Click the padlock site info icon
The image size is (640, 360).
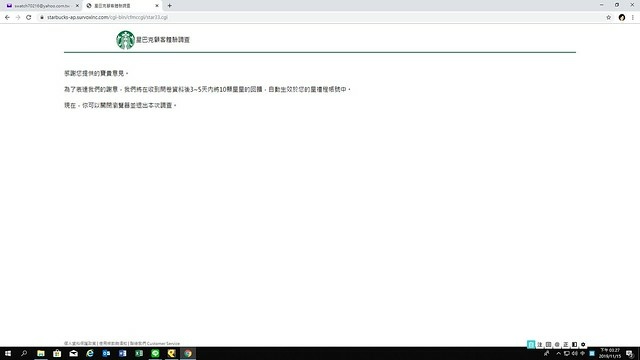pyautogui.click(x=42, y=18)
